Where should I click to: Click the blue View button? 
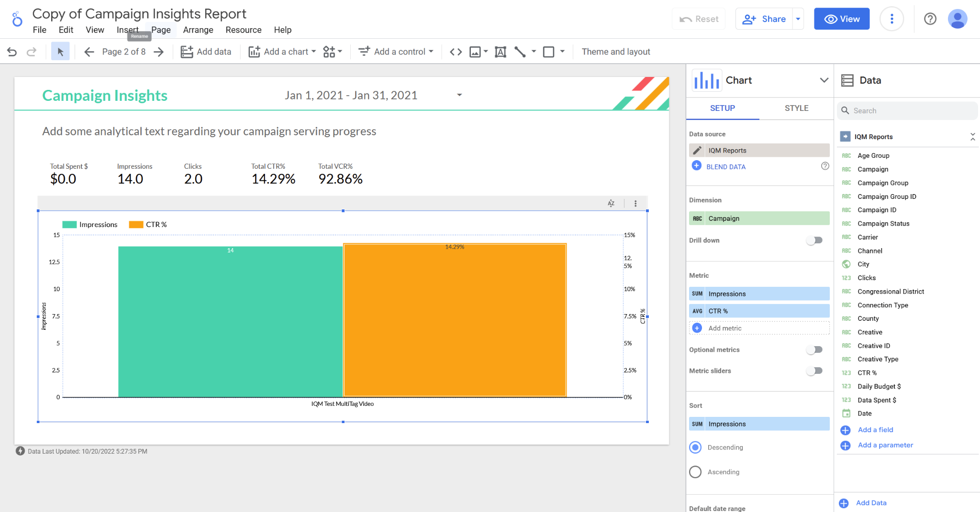[x=842, y=19]
